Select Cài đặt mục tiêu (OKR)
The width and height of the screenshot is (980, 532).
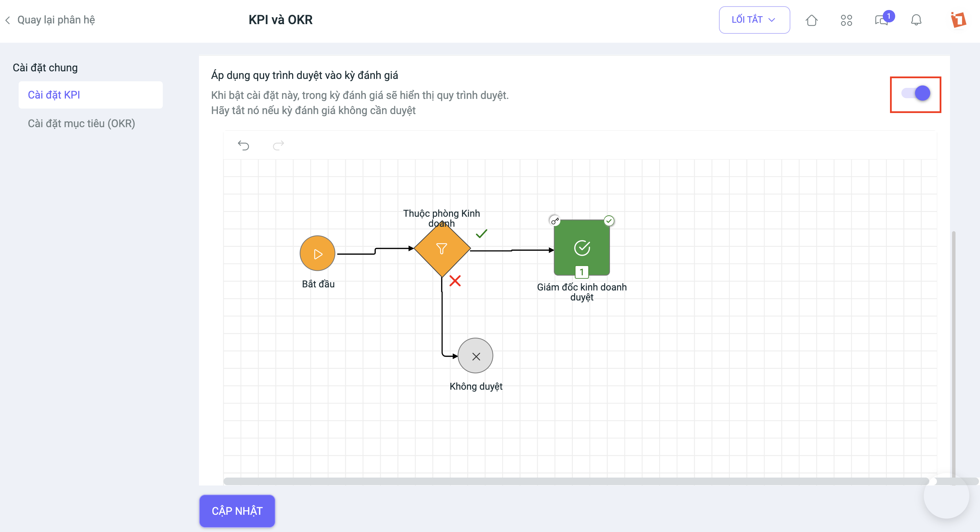tap(81, 124)
